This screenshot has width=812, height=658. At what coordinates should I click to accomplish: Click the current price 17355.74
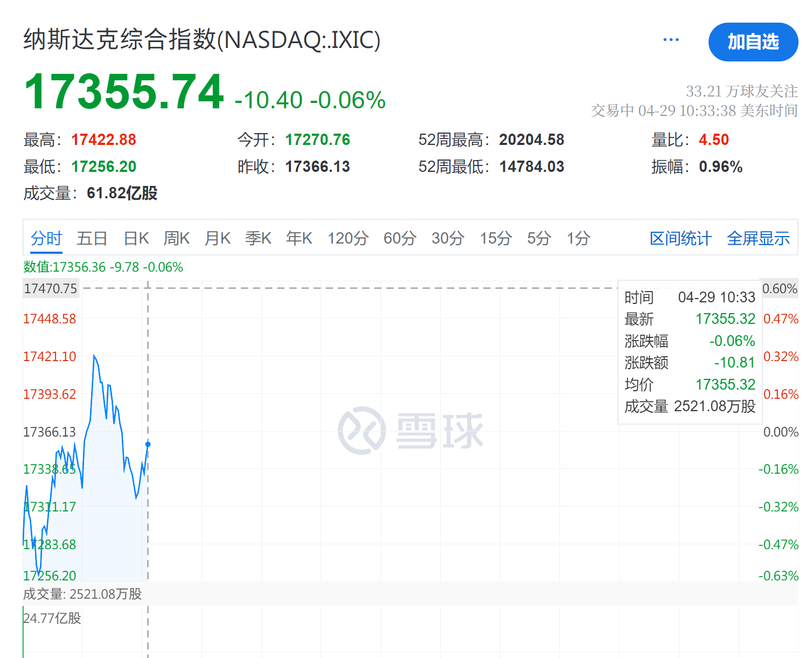tap(124, 92)
